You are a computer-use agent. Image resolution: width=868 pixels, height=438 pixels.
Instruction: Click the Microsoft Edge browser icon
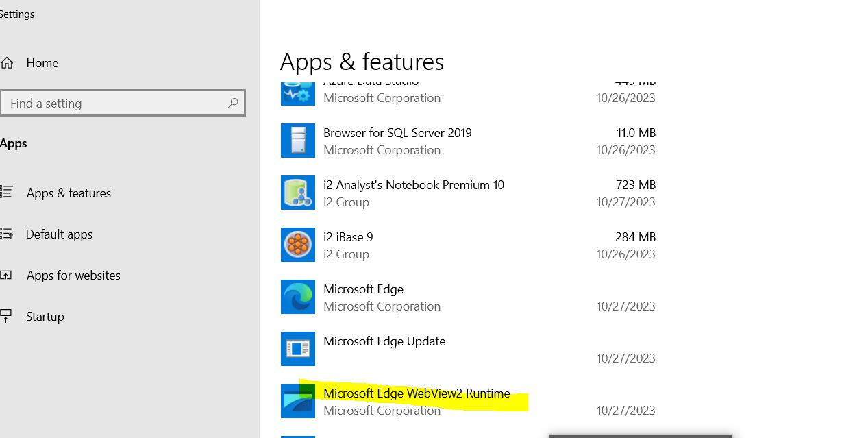tap(297, 297)
